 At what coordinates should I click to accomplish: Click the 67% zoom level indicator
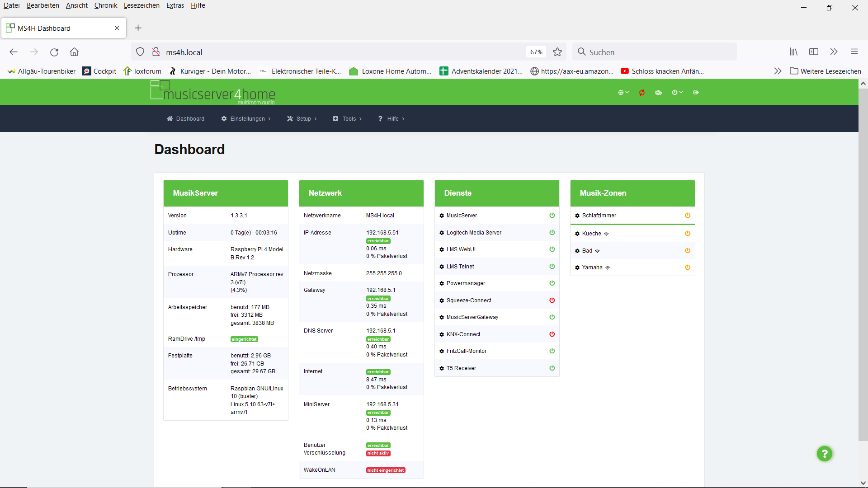click(x=536, y=52)
